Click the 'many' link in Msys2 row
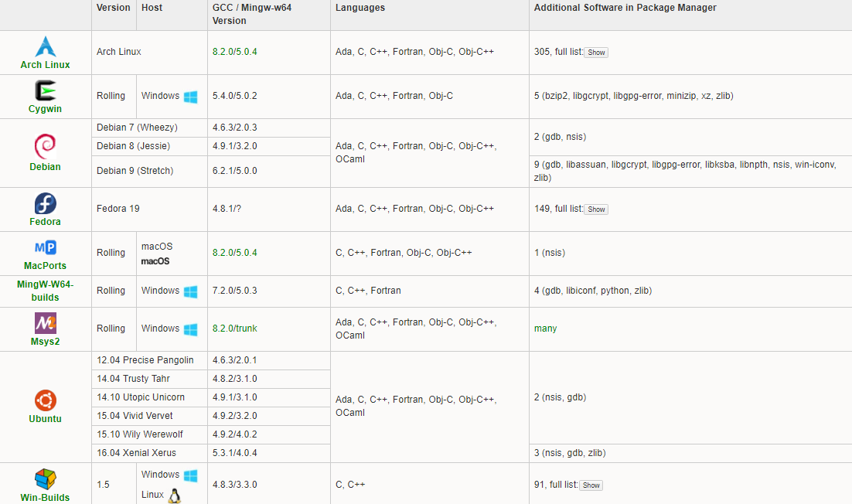 [546, 329]
